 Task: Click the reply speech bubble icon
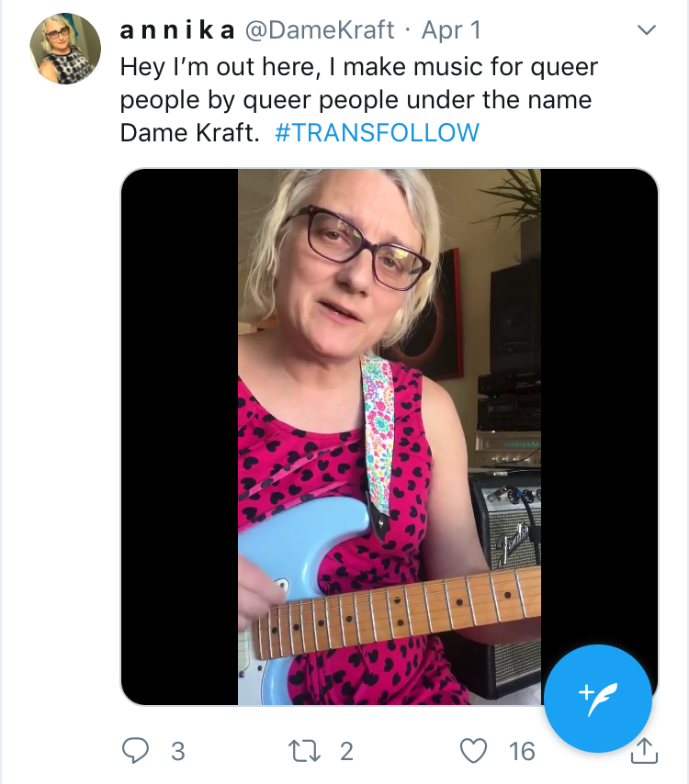click(136, 751)
